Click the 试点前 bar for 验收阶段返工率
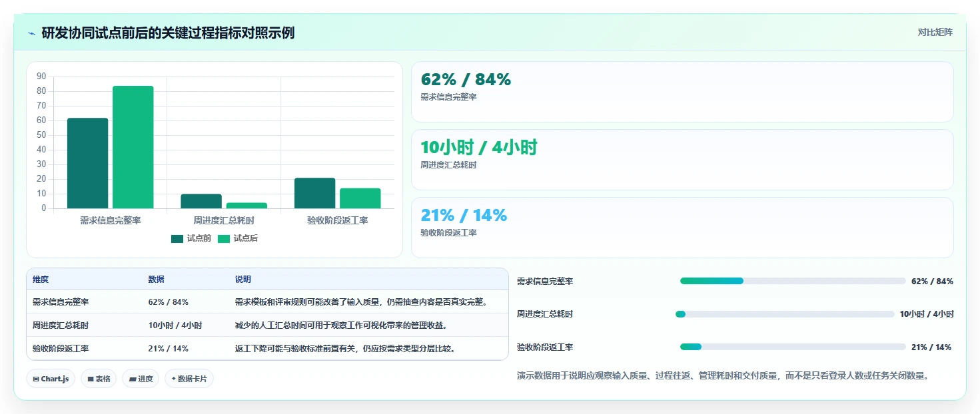Viewport: 980px width, 414px height. point(315,193)
